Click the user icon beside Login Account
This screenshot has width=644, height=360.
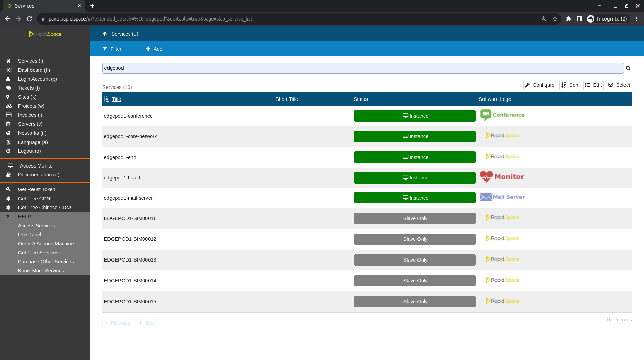(x=8, y=79)
